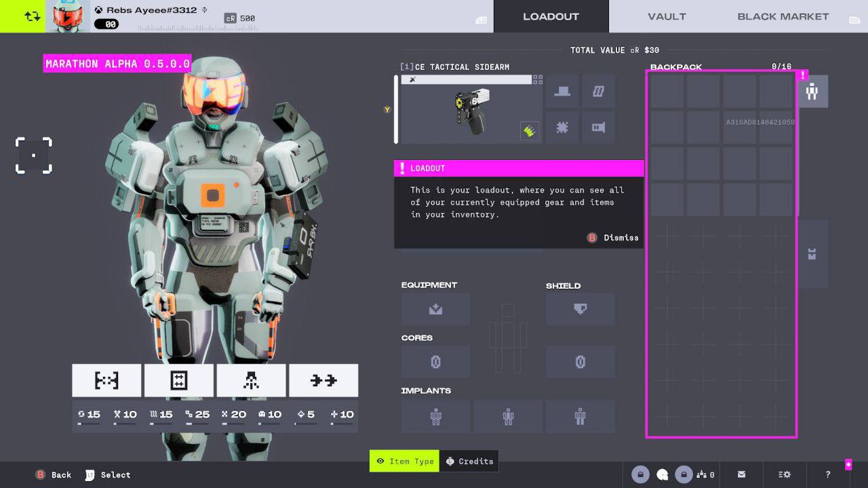868x488 pixels.
Task: Open the first Implants slot
Action: (x=435, y=416)
